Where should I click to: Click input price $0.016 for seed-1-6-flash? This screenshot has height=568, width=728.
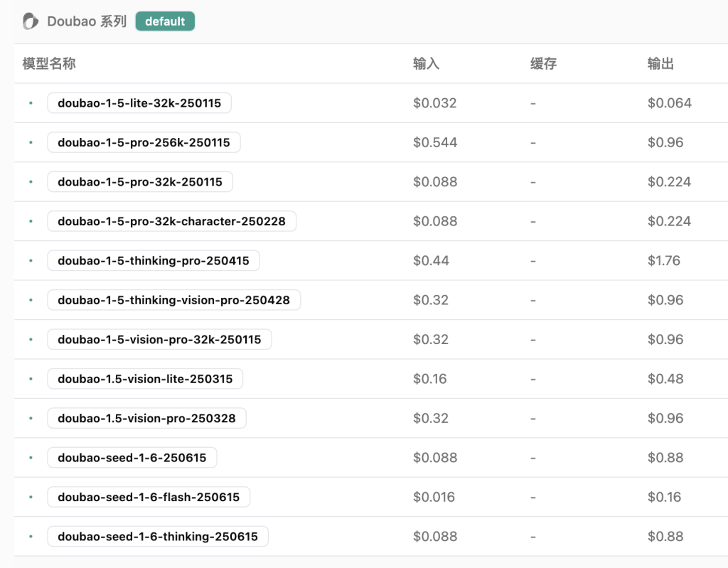coord(434,498)
